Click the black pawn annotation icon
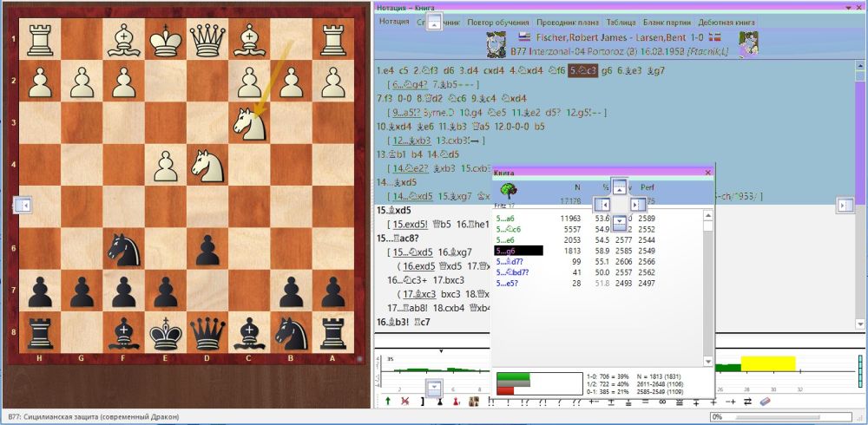Screen dimensions: 868x425 click(440, 402)
